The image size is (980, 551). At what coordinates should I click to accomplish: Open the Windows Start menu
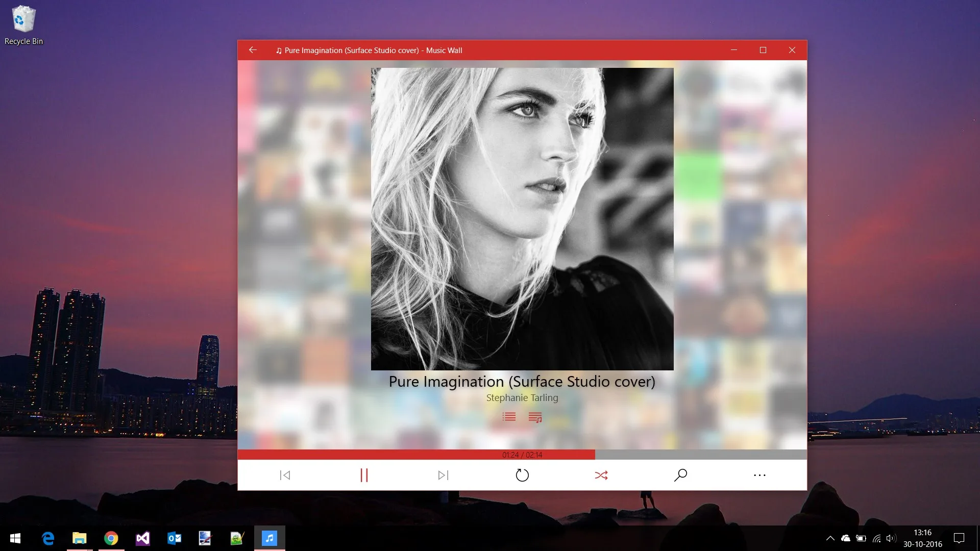(x=15, y=538)
